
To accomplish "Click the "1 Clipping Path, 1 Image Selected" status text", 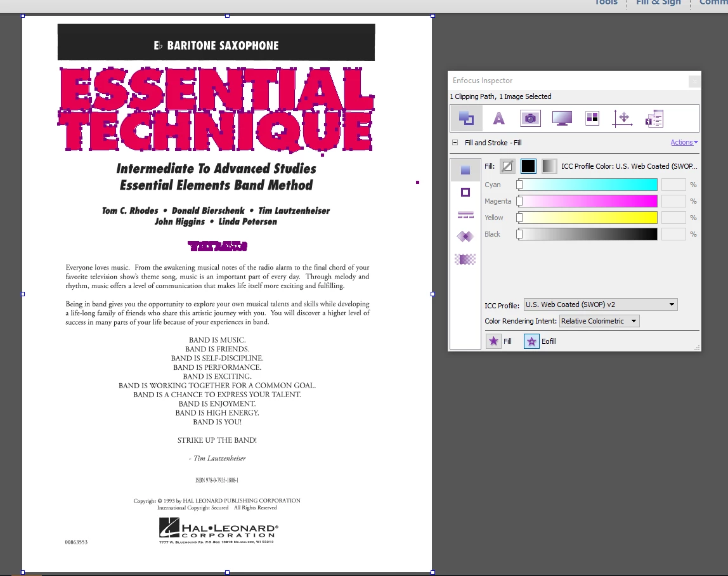I will pyautogui.click(x=500, y=96).
